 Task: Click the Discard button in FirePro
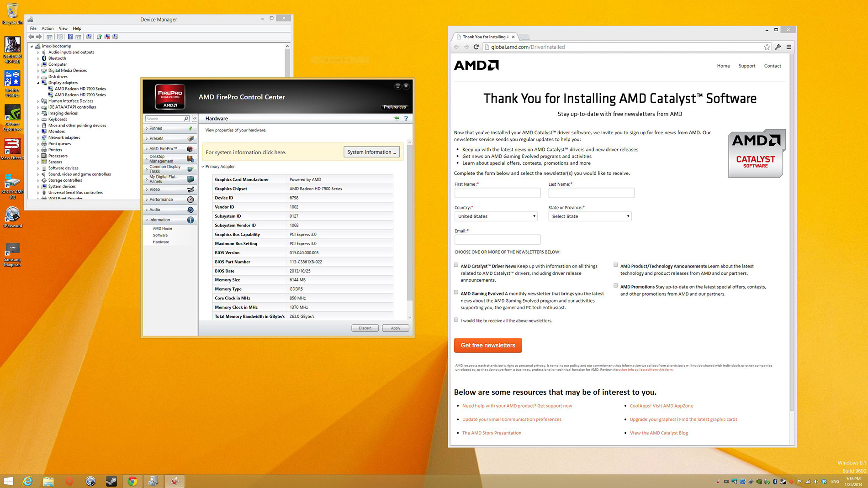[365, 328]
